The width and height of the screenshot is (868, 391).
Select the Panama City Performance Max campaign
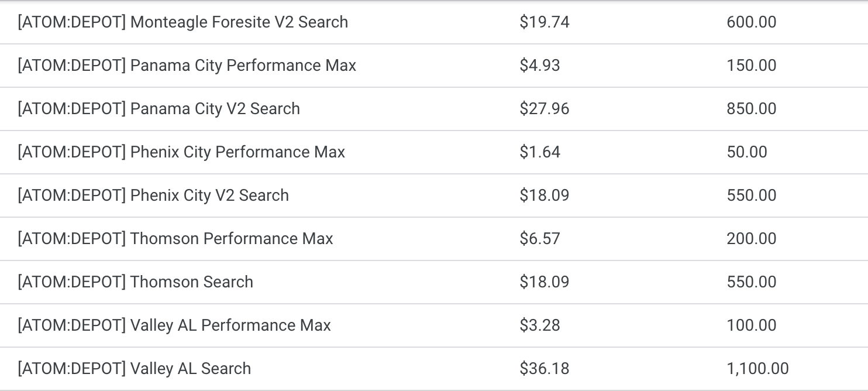pyautogui.click(x=187, y=66)
